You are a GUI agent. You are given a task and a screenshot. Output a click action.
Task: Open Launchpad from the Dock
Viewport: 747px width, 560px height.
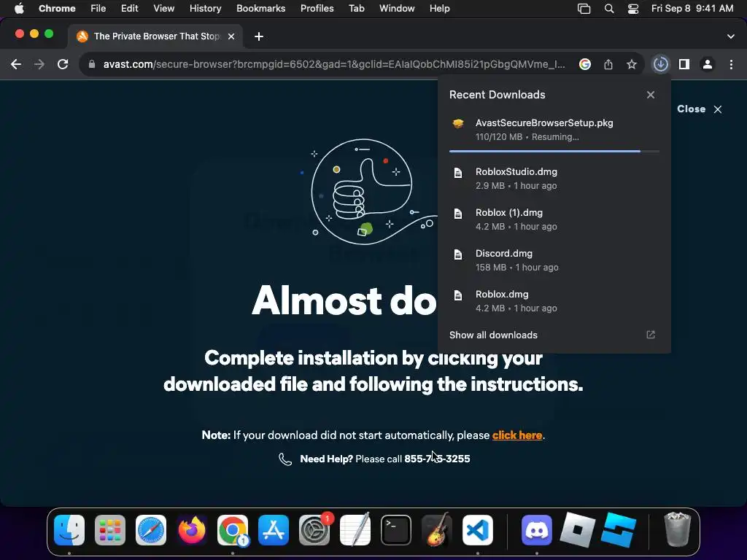(110, 530)
